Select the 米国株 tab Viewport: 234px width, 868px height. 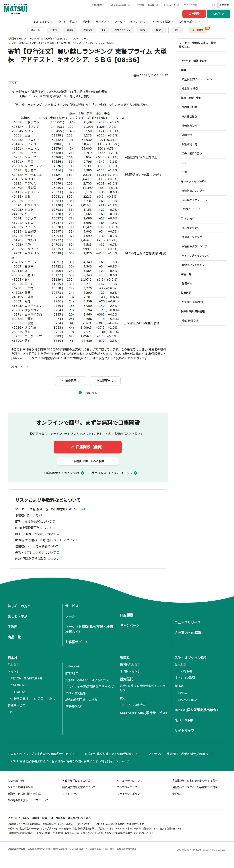coord(70,30)
